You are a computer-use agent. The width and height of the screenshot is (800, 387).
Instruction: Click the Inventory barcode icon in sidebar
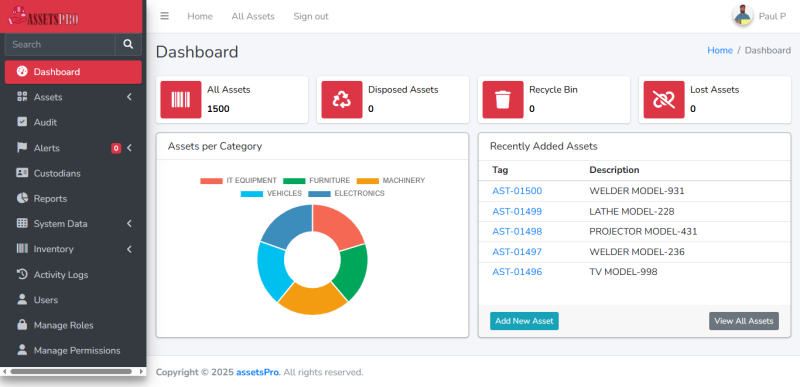coord(22,249)
